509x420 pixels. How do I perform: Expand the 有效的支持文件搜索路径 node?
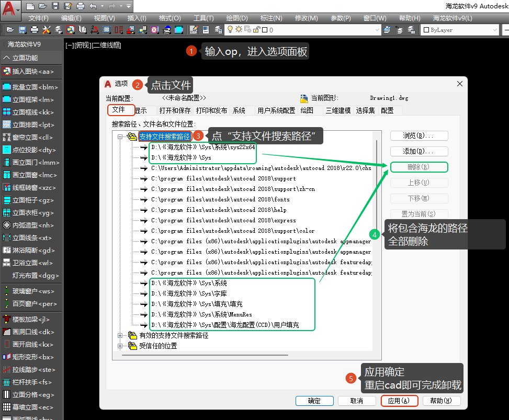click(x=120, y=336)
